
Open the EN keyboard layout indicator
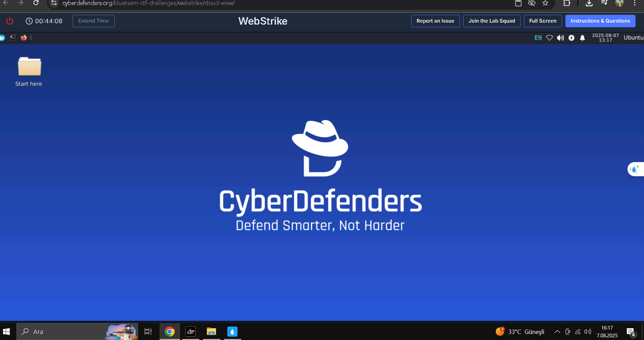tap(538, 38)
